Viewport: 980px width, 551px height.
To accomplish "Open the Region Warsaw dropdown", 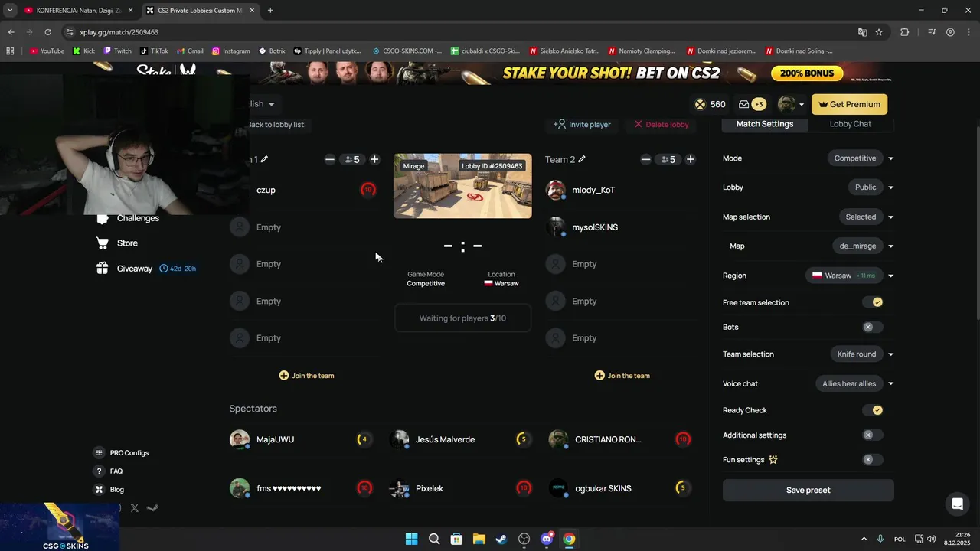I will [850, 275].
